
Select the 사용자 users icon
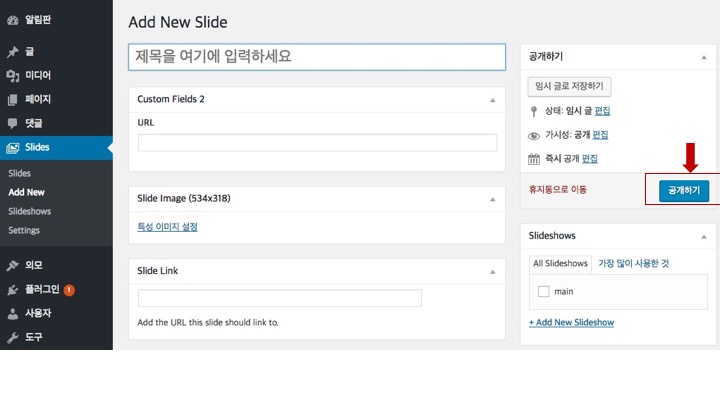point(12,314)
